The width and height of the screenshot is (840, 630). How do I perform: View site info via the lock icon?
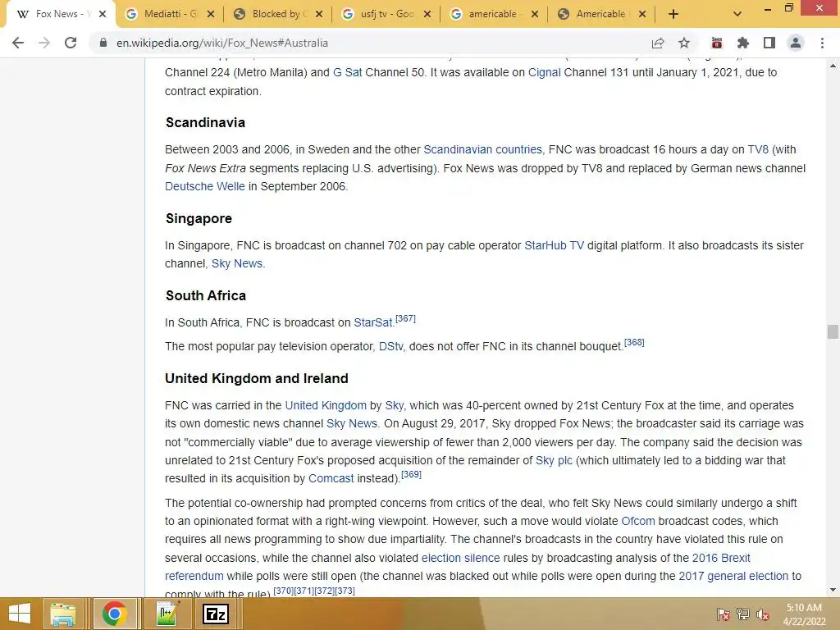click(103, 43)
